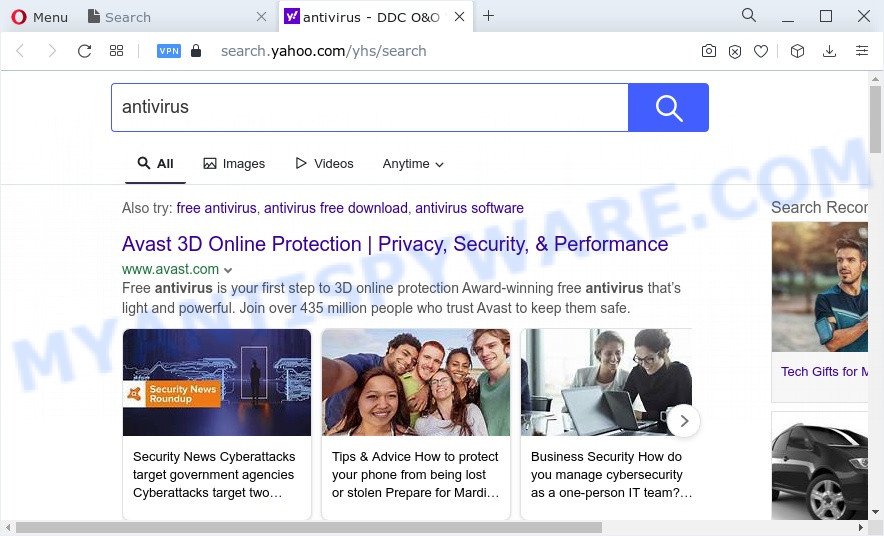Go back to previous page
Image resolution: width=884 pixels, height=536 pixels.
(x=20, y=51)
